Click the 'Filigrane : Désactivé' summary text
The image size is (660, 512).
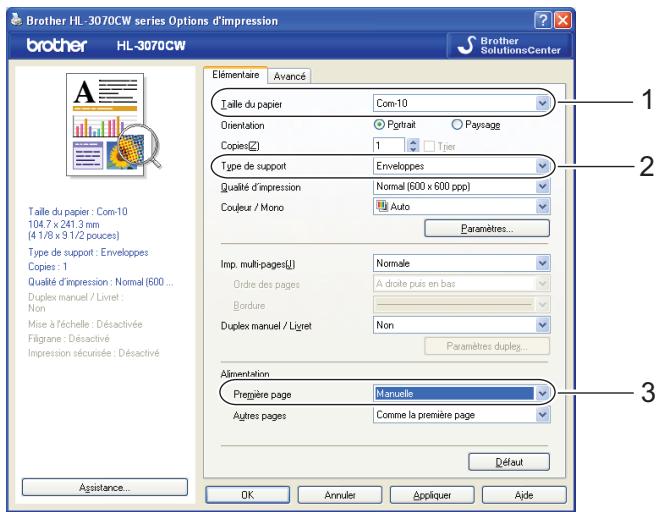click(x=69, y=339)
